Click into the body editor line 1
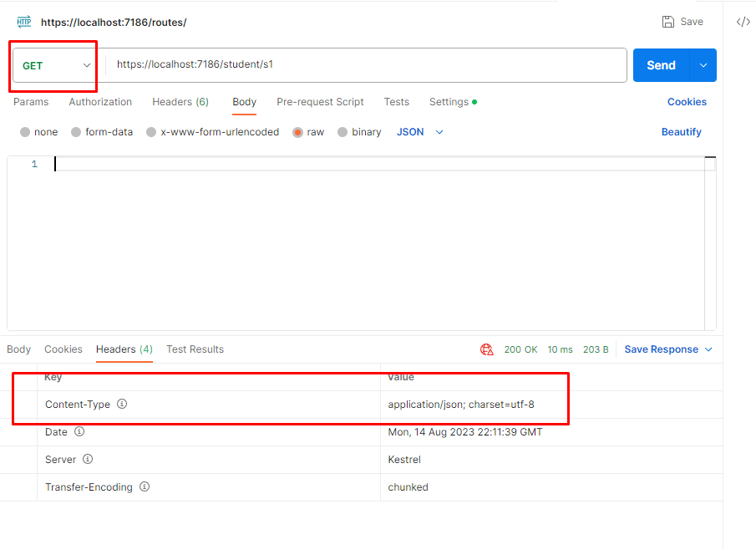 tap(378, 164)
